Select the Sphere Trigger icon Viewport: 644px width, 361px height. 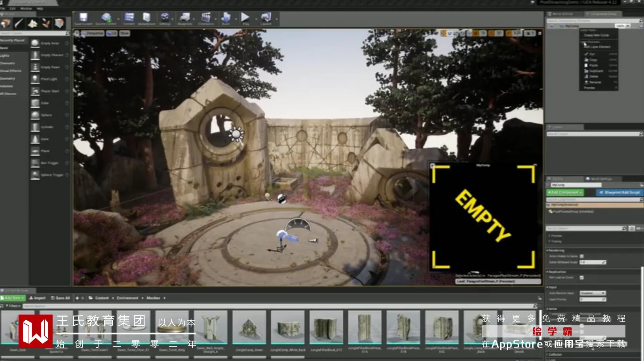[35, 175]
